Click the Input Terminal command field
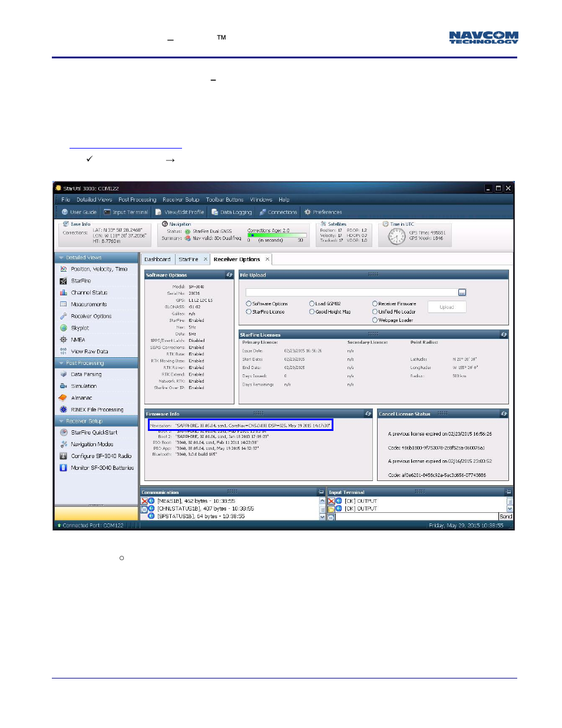562x728 pixels. click(x=417, y=517)
